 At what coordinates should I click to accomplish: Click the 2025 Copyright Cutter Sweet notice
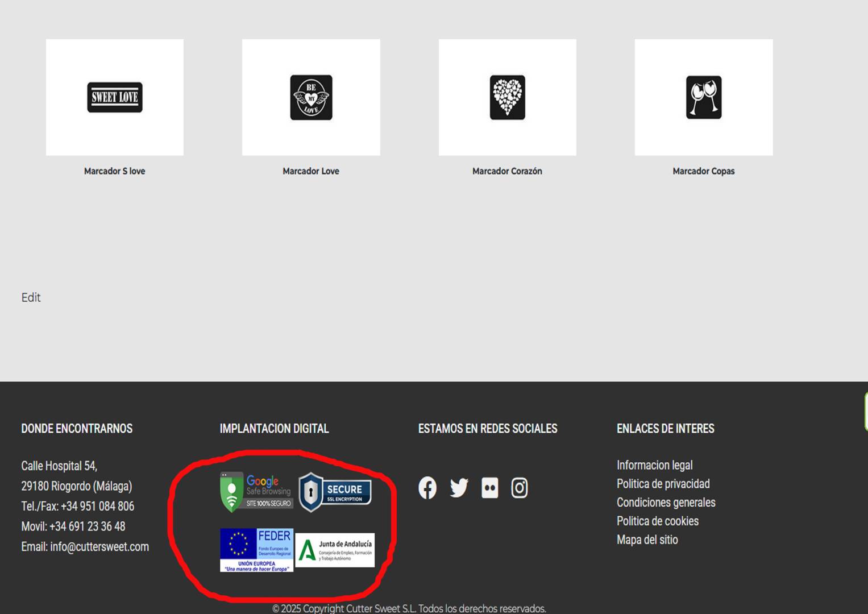click(x=409, y=608)
